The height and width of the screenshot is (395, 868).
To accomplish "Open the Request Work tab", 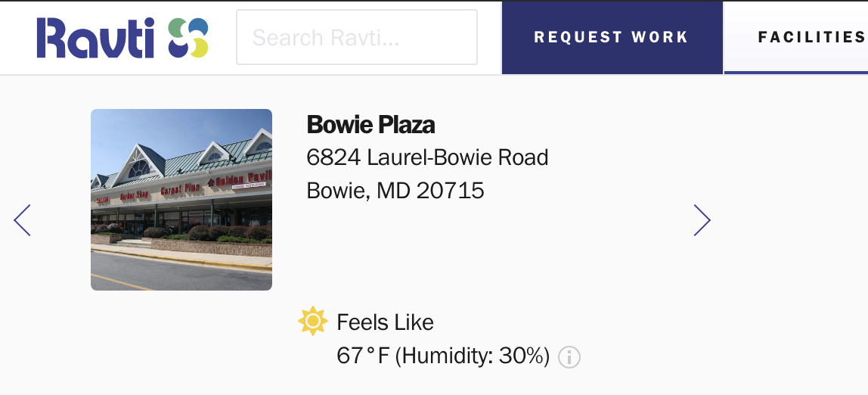I will tap(612, 37).
